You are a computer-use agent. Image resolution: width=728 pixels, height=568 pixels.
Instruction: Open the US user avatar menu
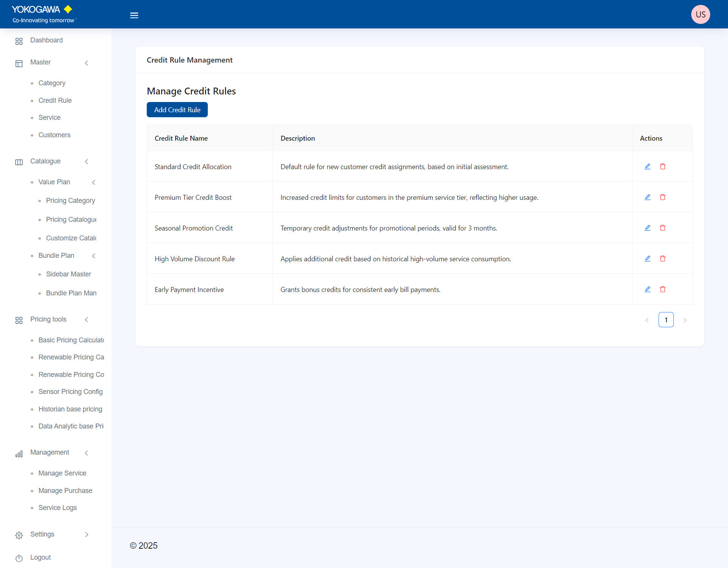pos(700,14)
